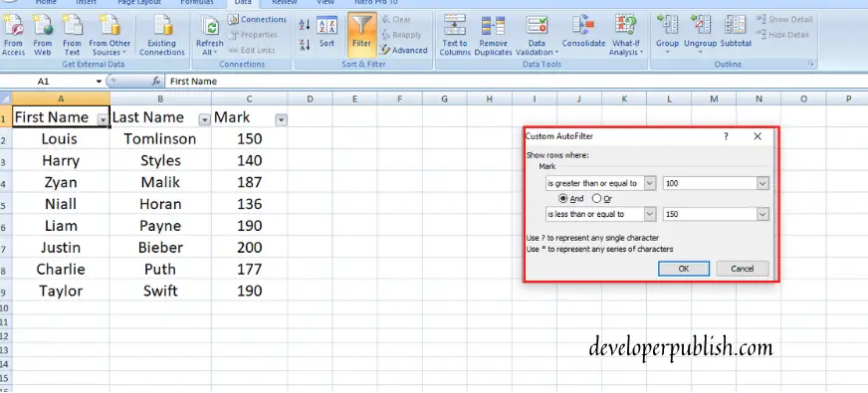Screen dimensions: 868x393
Task: Select the Or radio button
Action: click(x=596, y=198)
